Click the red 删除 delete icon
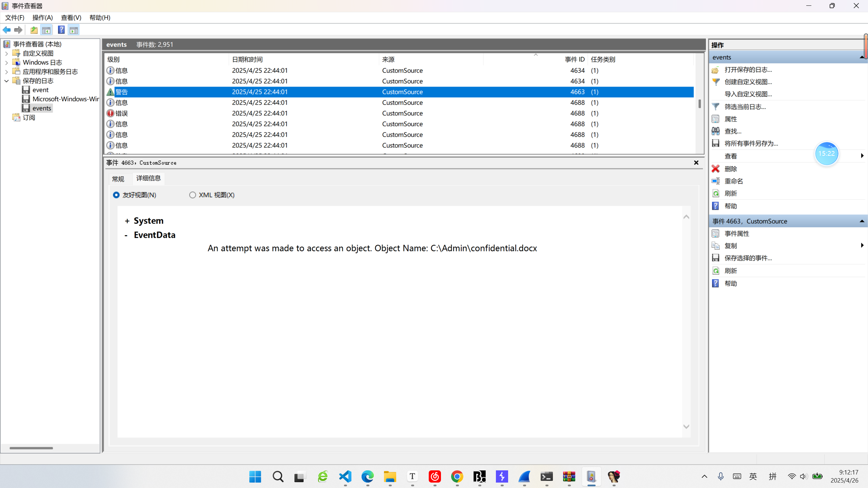 click(716, 169)
